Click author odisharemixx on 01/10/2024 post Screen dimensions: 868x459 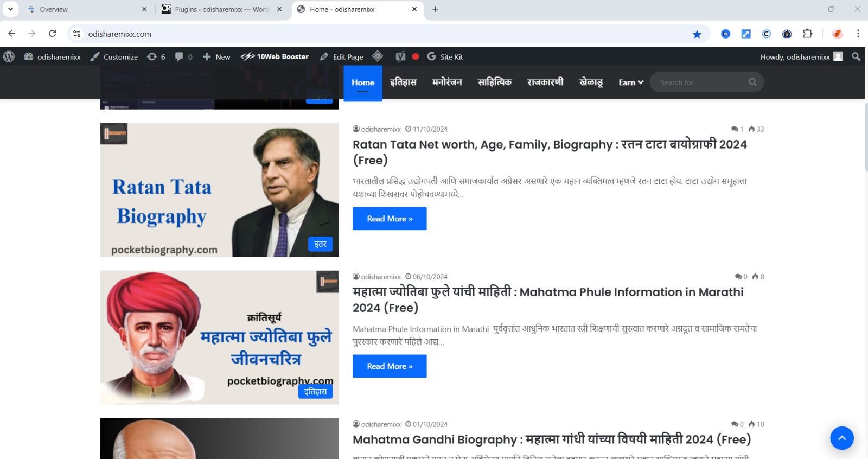(376, 424)
